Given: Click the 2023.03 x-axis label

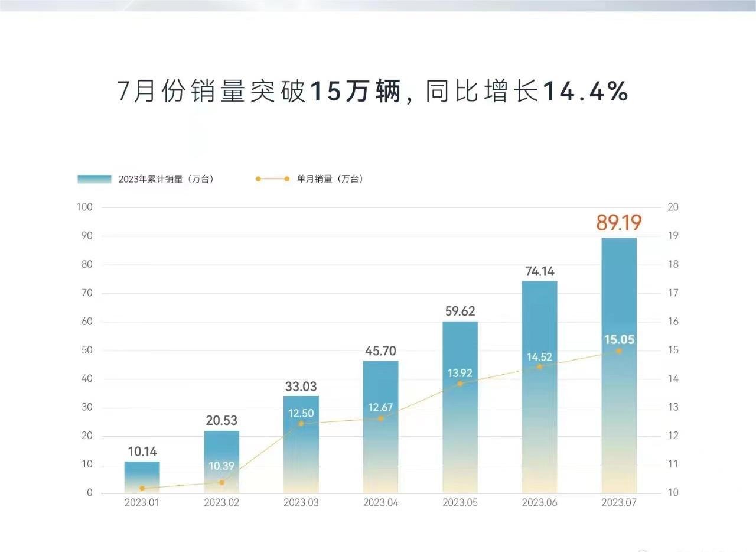Looking at the screenshot, I should 301,503.
